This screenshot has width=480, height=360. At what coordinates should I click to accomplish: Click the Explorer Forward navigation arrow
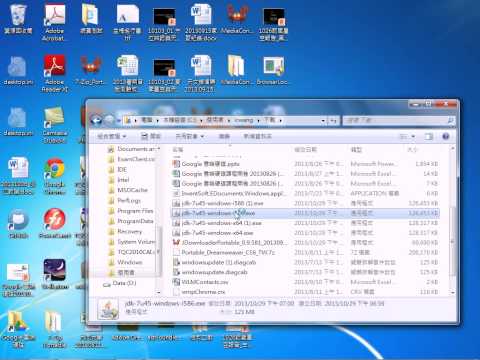[109, 120]
